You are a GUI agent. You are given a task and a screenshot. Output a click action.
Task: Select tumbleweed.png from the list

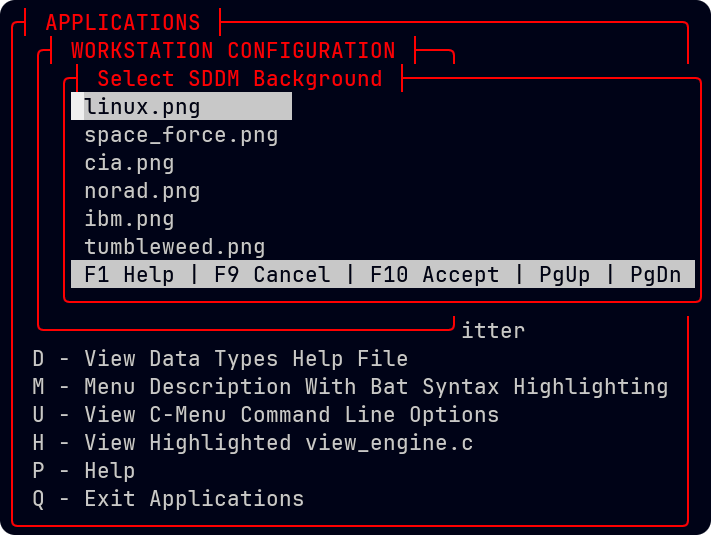click(x=174, y=247)
